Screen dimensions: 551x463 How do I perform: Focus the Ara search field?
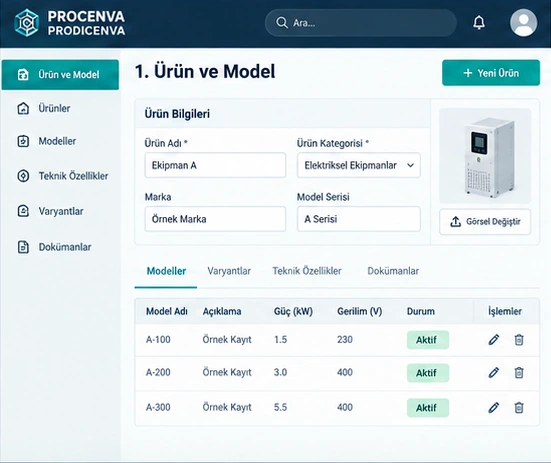361,23
